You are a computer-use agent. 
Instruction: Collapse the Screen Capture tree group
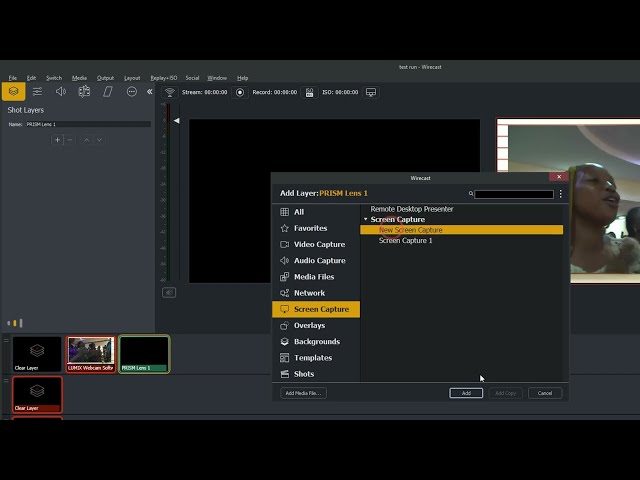(366, 219)
